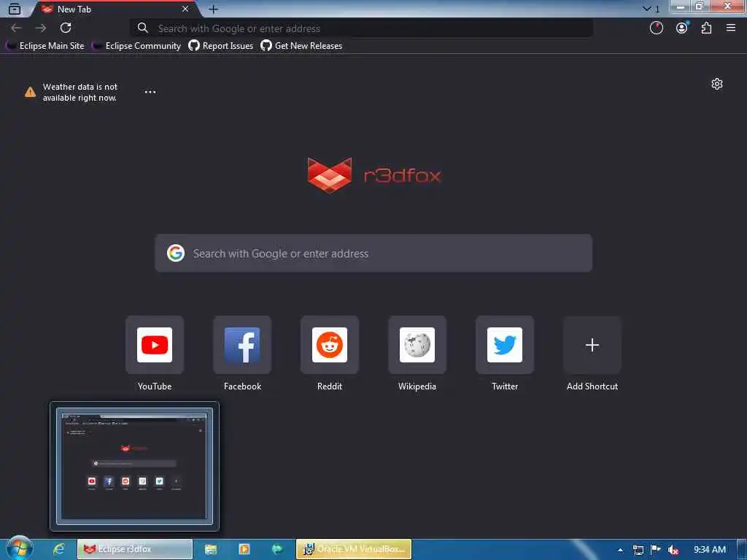Open new tab page settings gear

(716, 85)
